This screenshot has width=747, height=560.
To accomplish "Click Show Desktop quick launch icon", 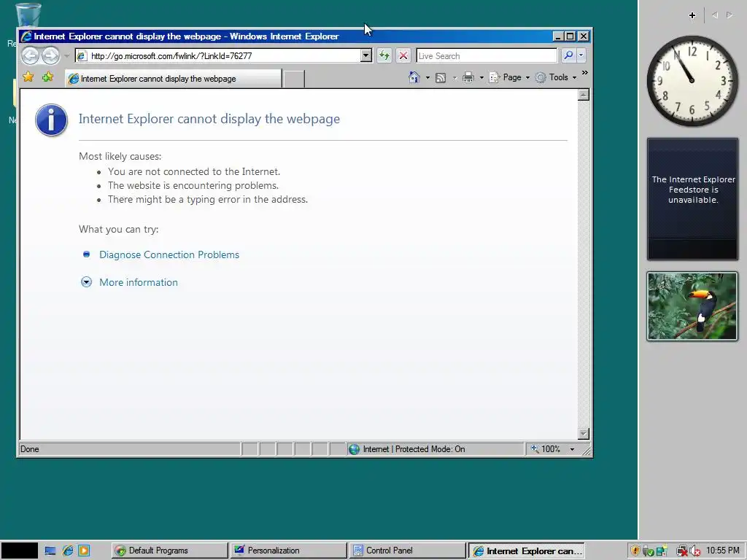I will [50, 551].
